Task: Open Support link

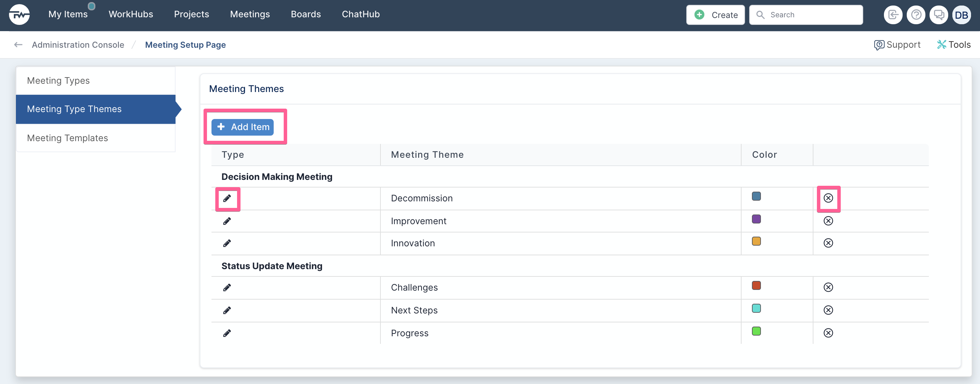Action: tap(897, 45)
